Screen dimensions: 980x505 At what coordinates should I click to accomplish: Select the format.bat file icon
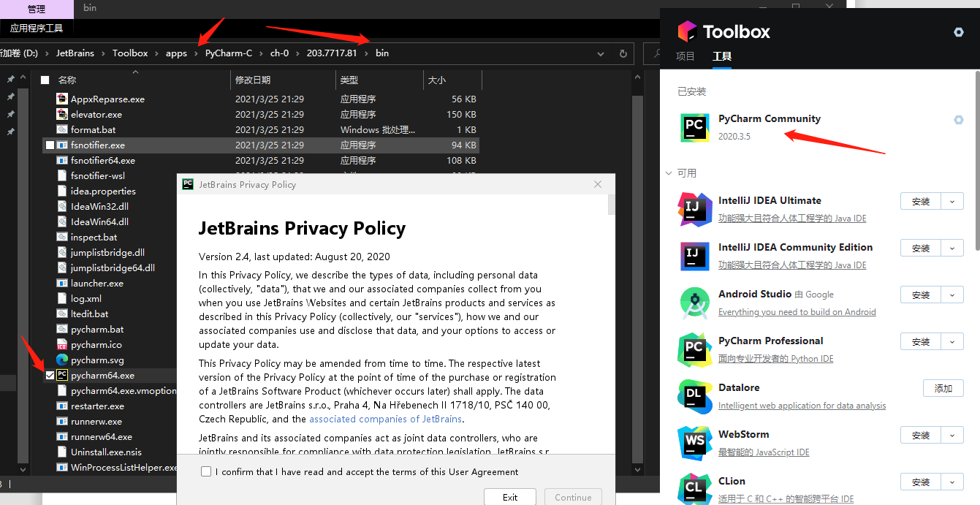point(62,129)
